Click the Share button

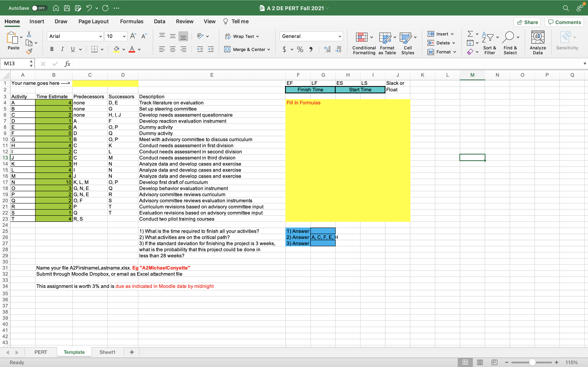527,22
